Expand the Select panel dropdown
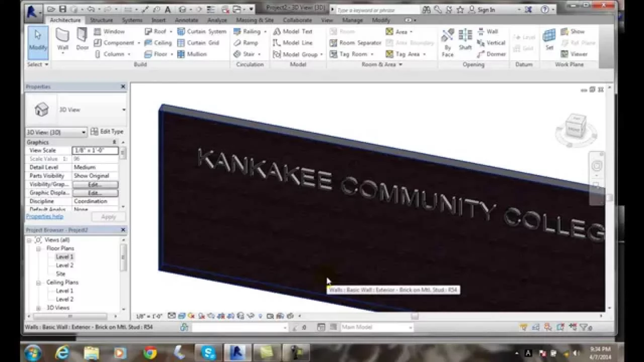 (x=38, y=64)
